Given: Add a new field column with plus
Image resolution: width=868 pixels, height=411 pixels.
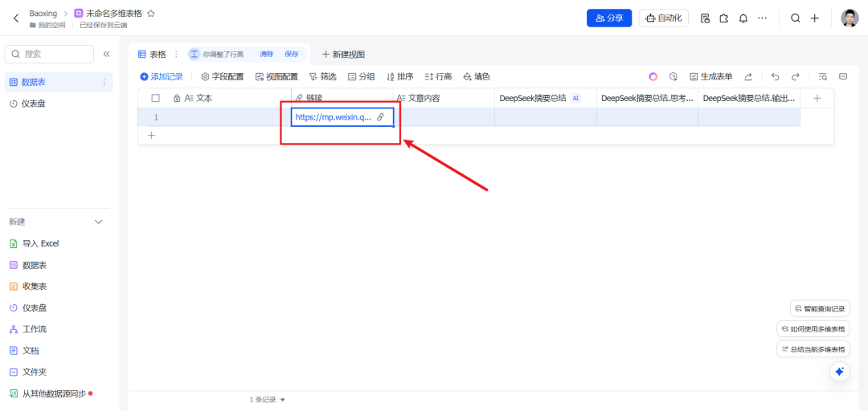Looking at the screenshot, I should pos(817,98).
